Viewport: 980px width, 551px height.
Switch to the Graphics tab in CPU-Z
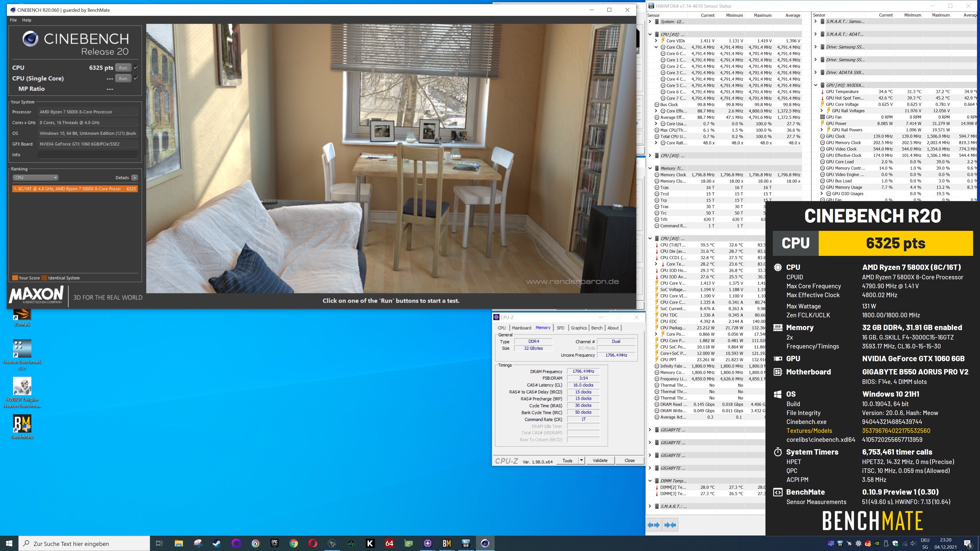pos(579,328)
